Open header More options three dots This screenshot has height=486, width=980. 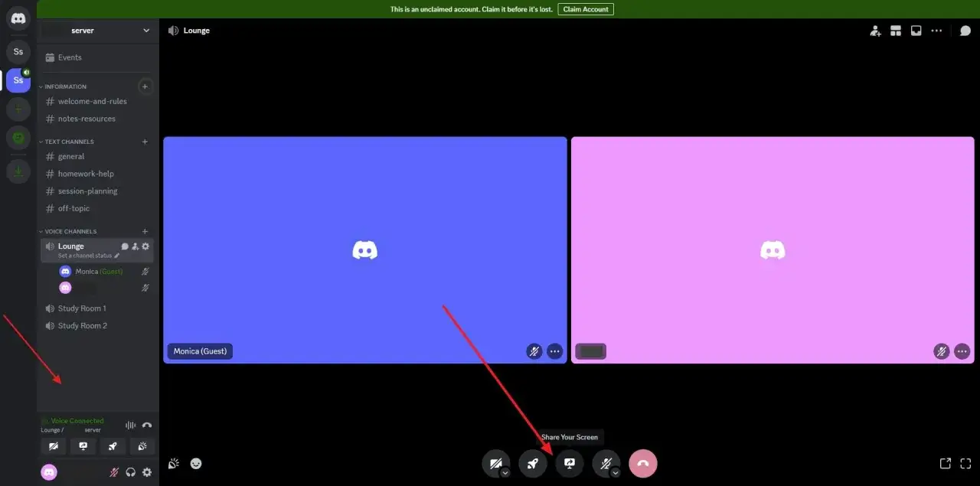click(936, 31)
